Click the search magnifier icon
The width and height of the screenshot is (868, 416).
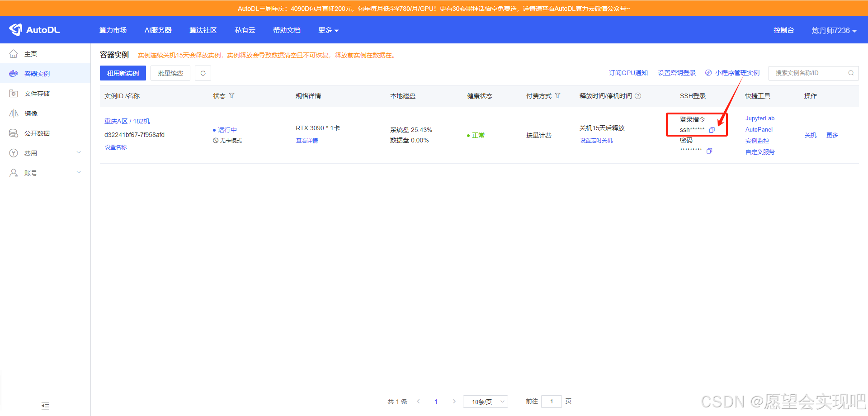point(851,73)
